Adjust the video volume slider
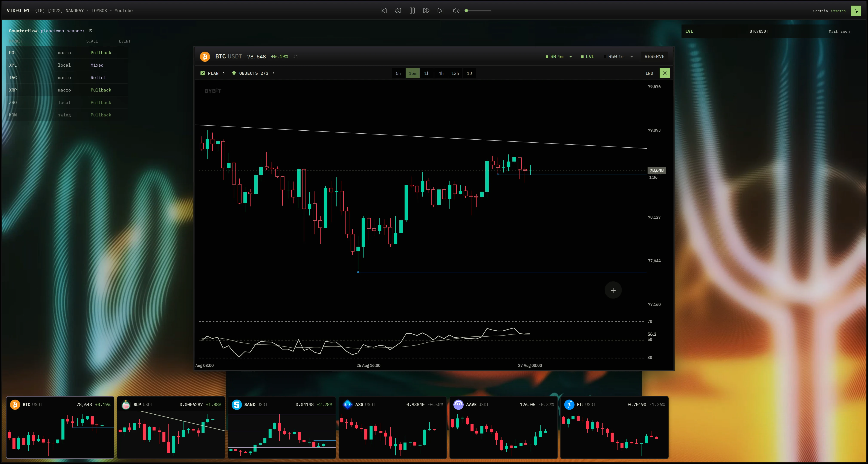The image size is (868, 464). (x=478, y=11)
